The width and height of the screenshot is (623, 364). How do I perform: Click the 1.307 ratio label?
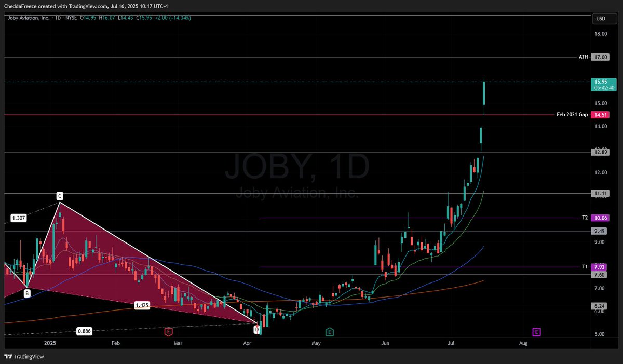[19, 218]
